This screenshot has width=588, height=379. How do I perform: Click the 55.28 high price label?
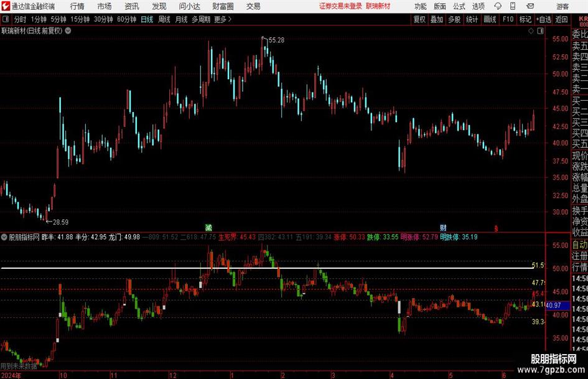[276, 40]
